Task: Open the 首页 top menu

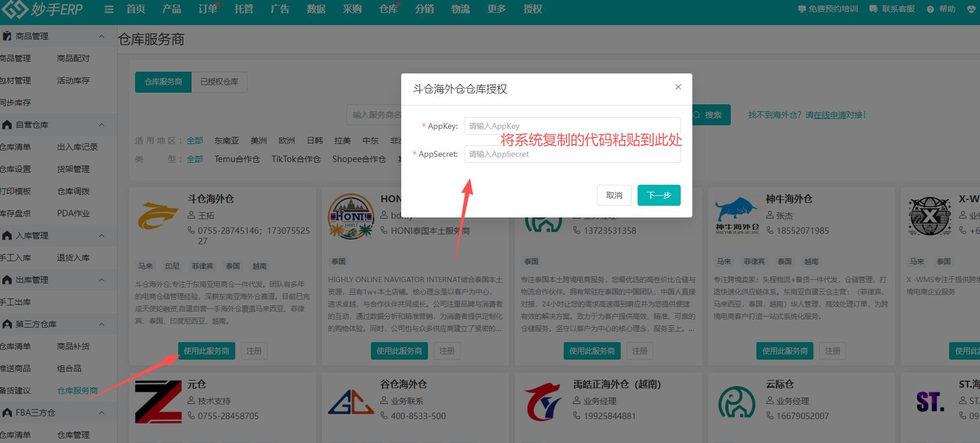Action: (136, 9)
